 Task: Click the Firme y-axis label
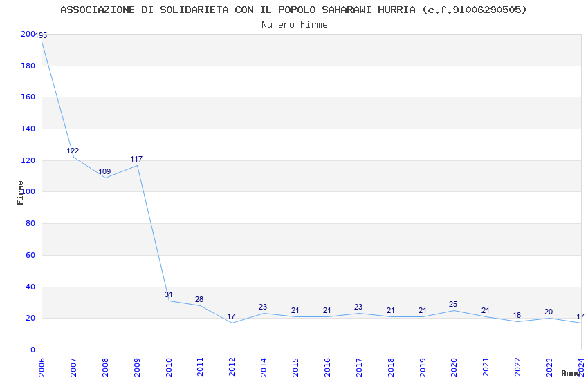(x=20, y=193)
